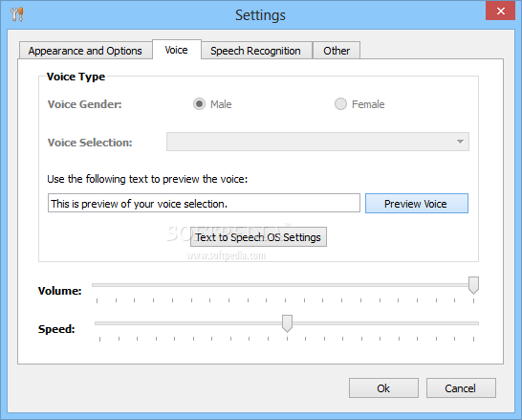Screen dimensions: 522x420
Task: Click the Speed label
Action: point(56,329)
